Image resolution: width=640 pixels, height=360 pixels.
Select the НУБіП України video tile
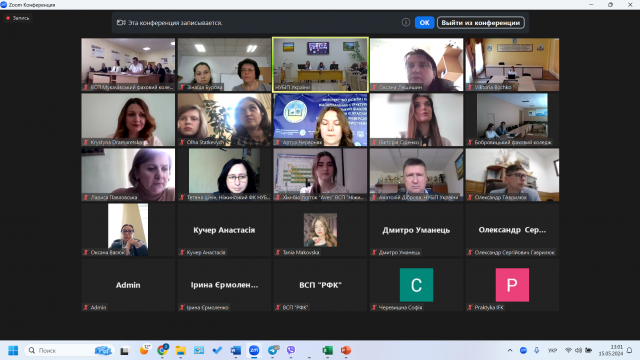tap(320, 64)
